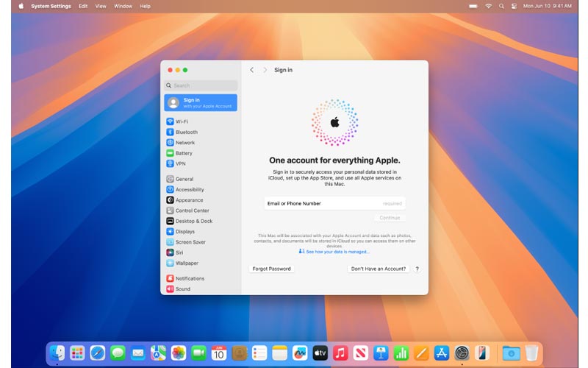Open Spotlight search in the menu bar
The image size is (588, 368).
[x=501, y=6]
